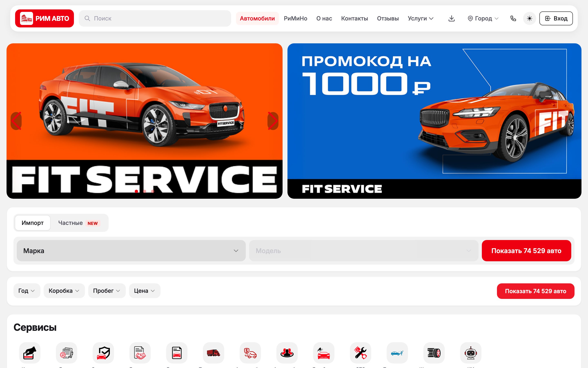The width and height of the screenshot is (588, 368).
Task: Open the tires and wheel service icon
Action: click(434, 353)
